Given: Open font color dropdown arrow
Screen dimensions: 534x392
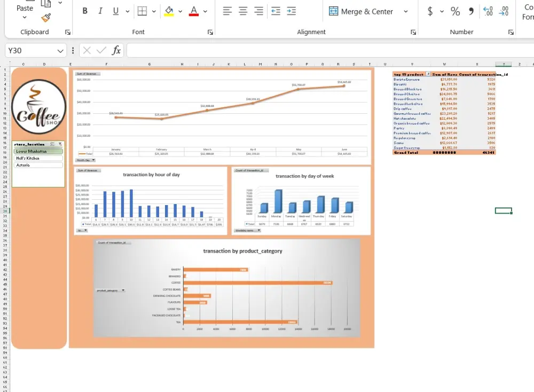Looking at the screenshot, I should (x=205, y=11).
